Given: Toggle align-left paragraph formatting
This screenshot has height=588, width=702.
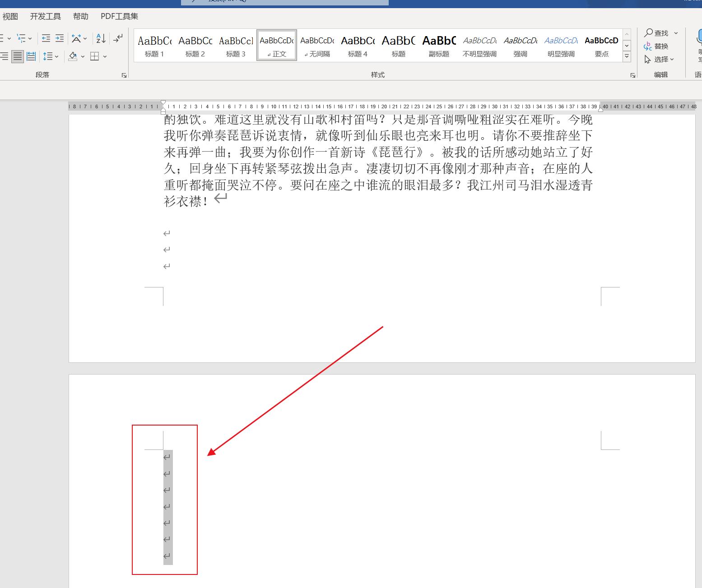Looking at the screenshot, I should pyautogui.click(x=5, y=56).
